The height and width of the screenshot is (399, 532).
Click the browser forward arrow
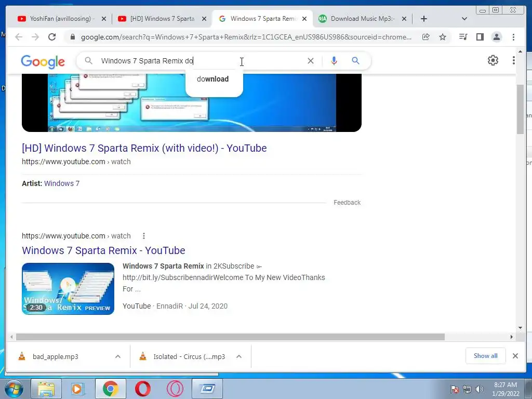click(35, 37)
